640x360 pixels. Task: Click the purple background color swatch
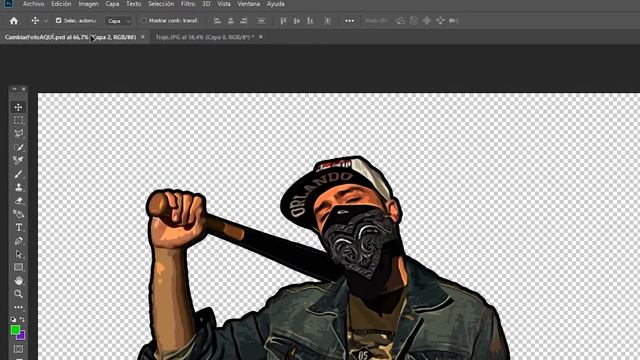click(22, 336)
